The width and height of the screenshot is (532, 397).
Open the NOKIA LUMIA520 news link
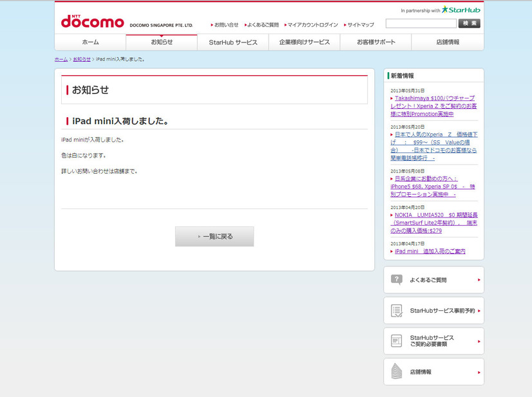[x=434, y=223]
